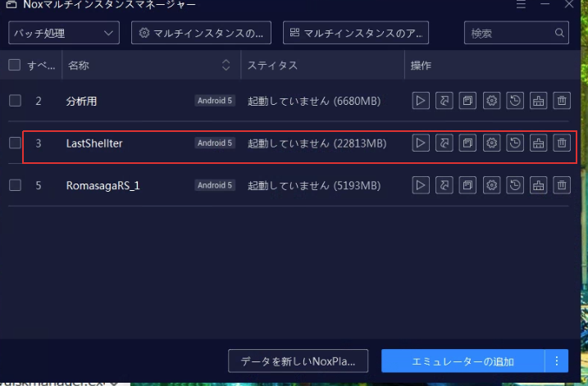The height and width of the screenshot is (386, 588).
Task: Copy the LastShellter emulator instance
Action: click(x=467, y=143)
